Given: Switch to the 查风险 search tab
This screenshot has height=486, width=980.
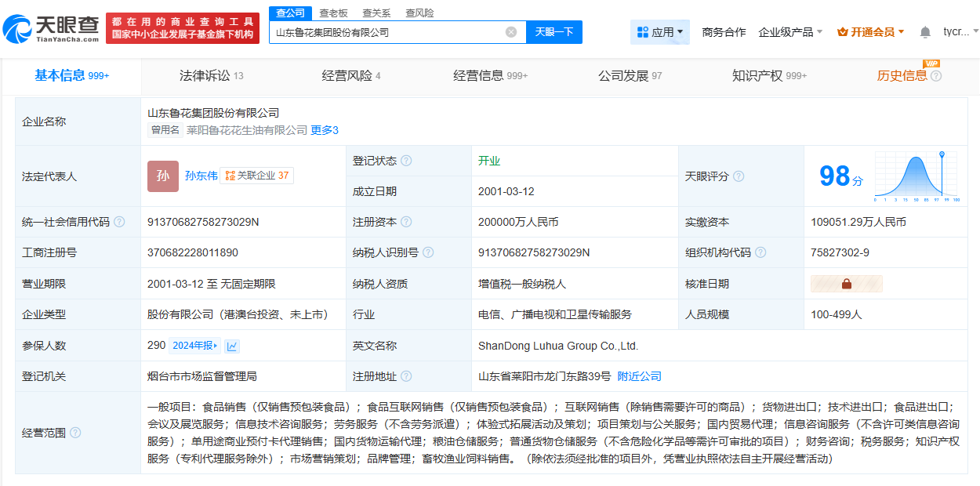Looking at the screenshot, I should tap(419, 13).
